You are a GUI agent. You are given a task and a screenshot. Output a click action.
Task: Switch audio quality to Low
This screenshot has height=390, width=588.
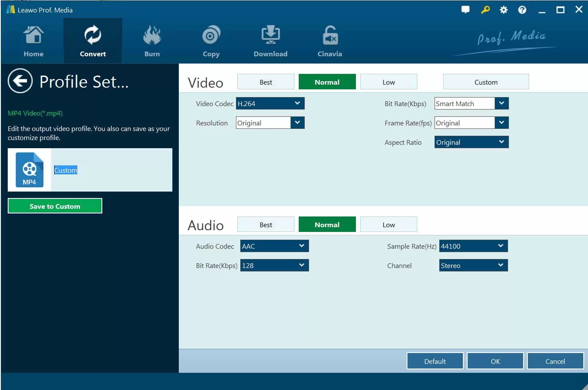(x=388, y=224)
